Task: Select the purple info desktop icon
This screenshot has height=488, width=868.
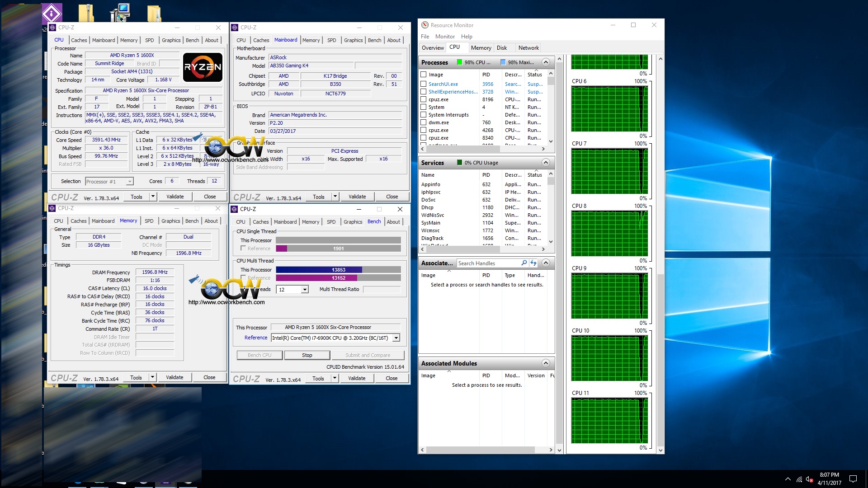Action: point(52,13)
